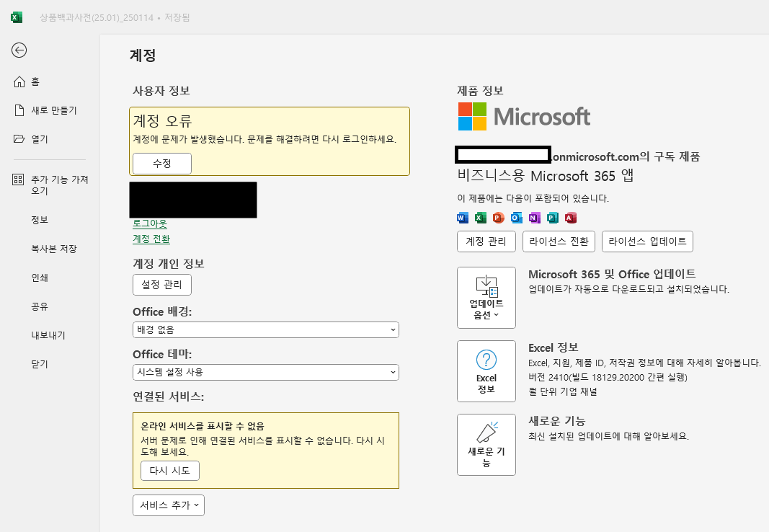
Task: Click the Outlook app icon
Action: coord(517,218)
